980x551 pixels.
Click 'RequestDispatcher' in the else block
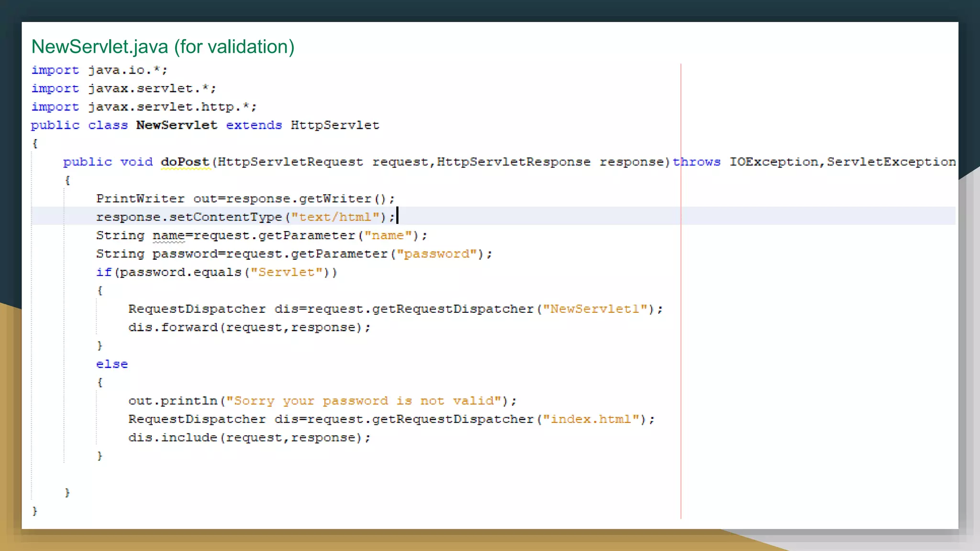(x=197, y=419)
